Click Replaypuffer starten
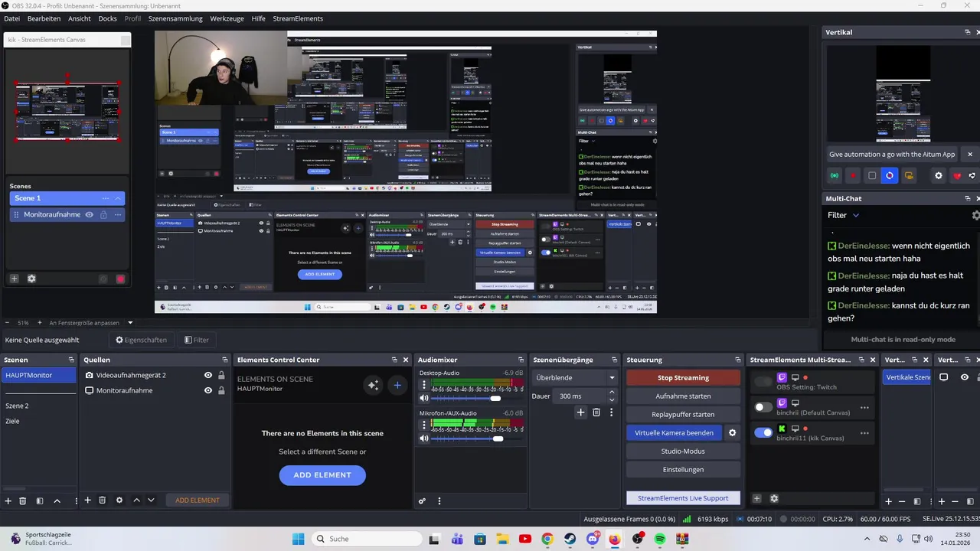The height and width of the screenshot is (551, 980). 683,415
